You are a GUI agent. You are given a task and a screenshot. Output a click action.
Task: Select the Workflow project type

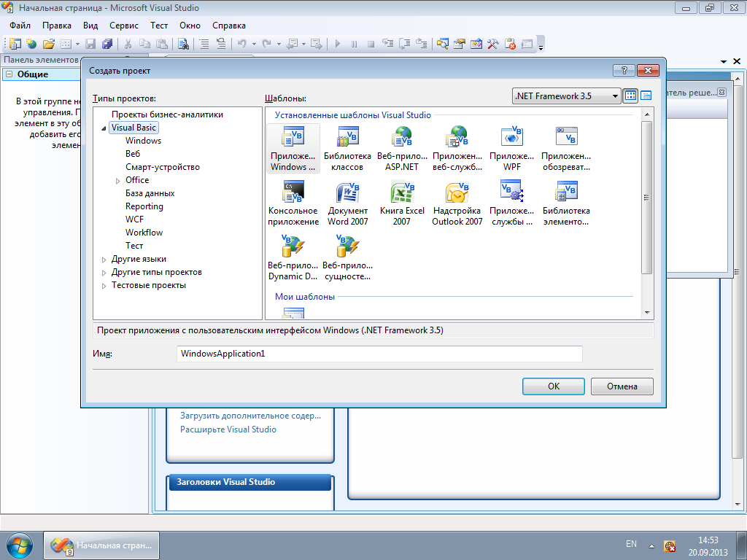(x=144, y=233)
